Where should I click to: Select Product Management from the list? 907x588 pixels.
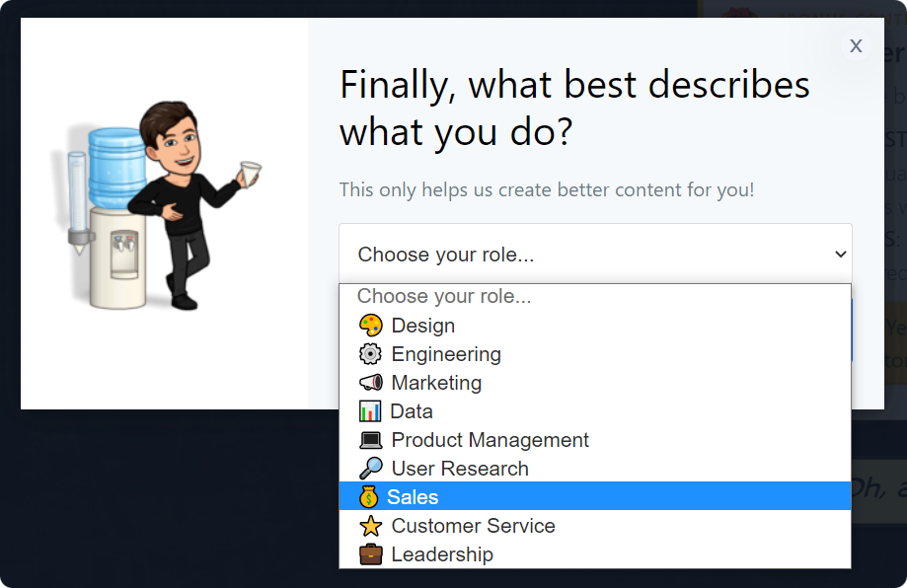595,440
